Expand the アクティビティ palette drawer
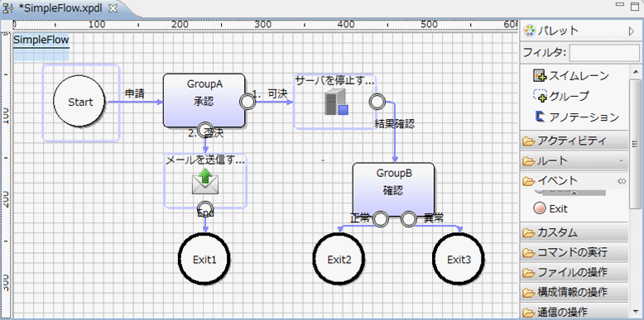Screen dimensions: 644x320 tap(574, 141)
